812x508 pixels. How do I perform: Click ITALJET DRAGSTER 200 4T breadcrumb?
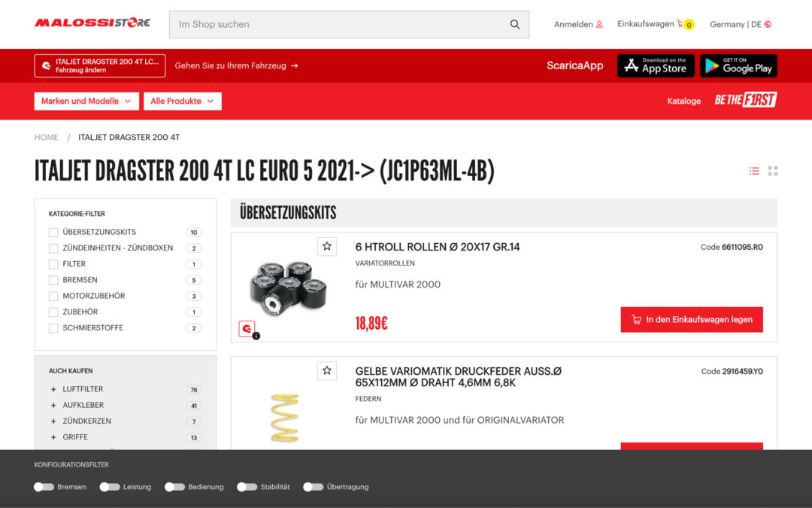click(x=129, y=138)
